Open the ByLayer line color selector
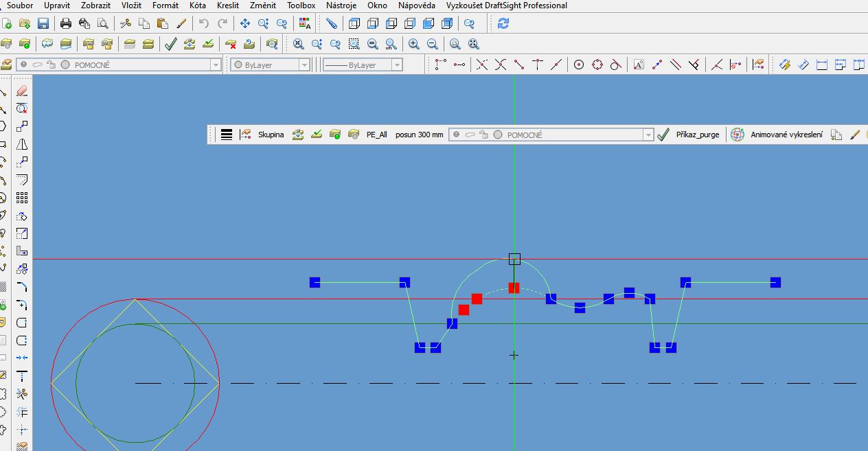The height and width of the screenshot is (451, 868). (304, 65)
